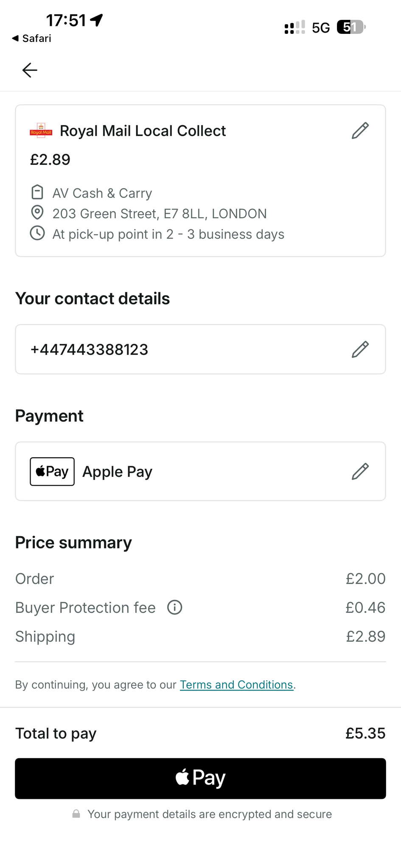
Task: Tap the location pin icon
Action: click(37, 212)
